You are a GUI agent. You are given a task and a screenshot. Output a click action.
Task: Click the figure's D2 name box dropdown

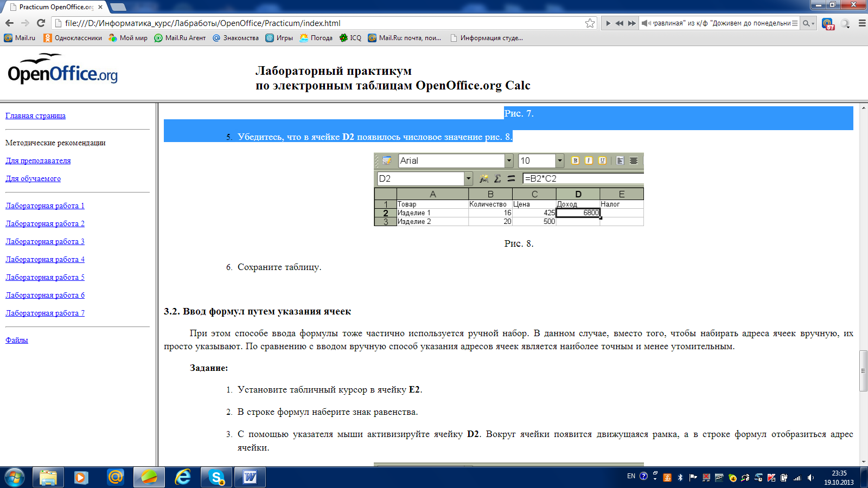468,178
